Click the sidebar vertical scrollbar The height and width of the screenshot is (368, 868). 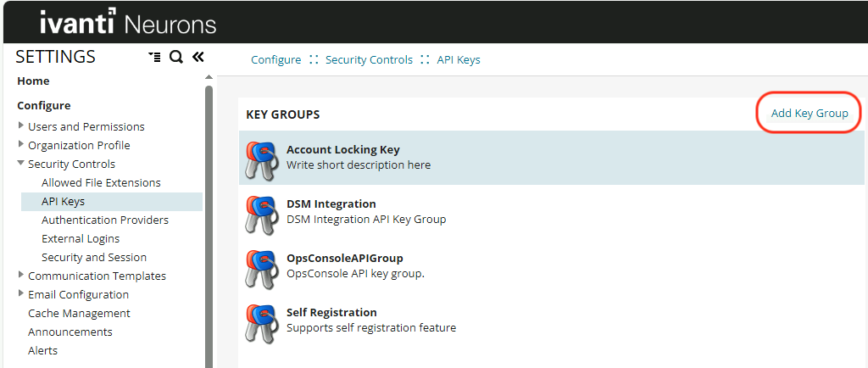pyautogui.click(x=209, y=226)
